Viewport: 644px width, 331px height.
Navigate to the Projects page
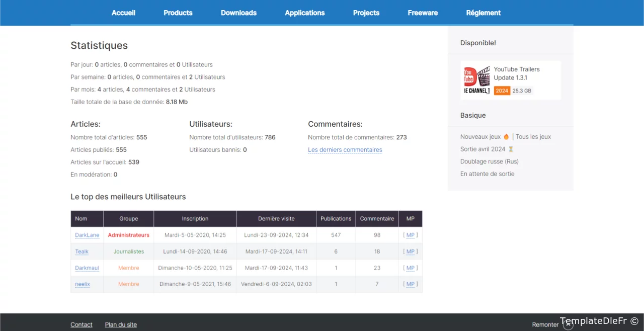[366, 13]
